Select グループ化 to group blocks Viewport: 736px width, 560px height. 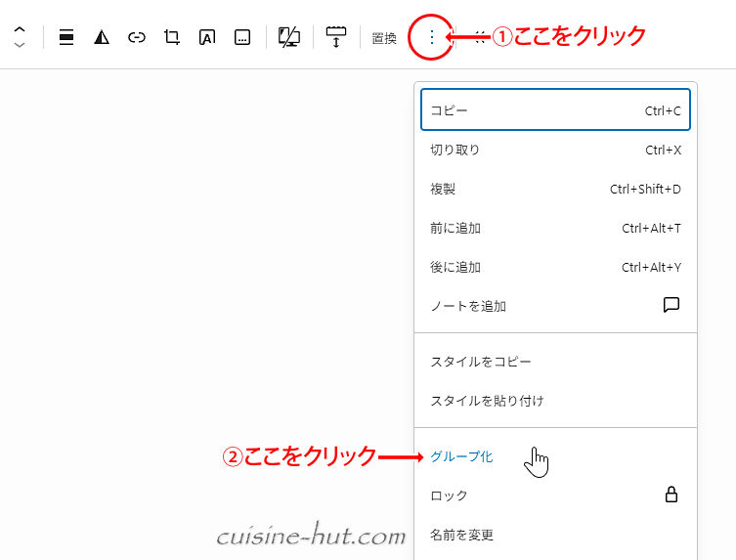pyautogui.click(x=555, y=456)
